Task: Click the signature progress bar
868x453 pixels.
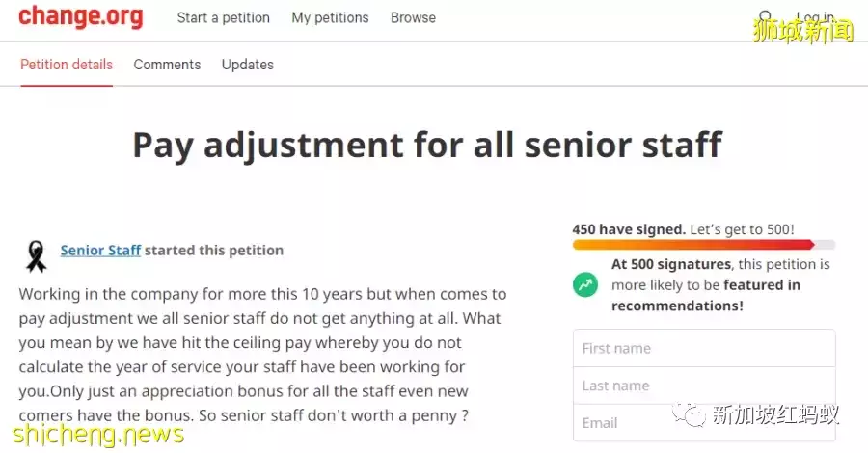Action: [x=703, y=245]
